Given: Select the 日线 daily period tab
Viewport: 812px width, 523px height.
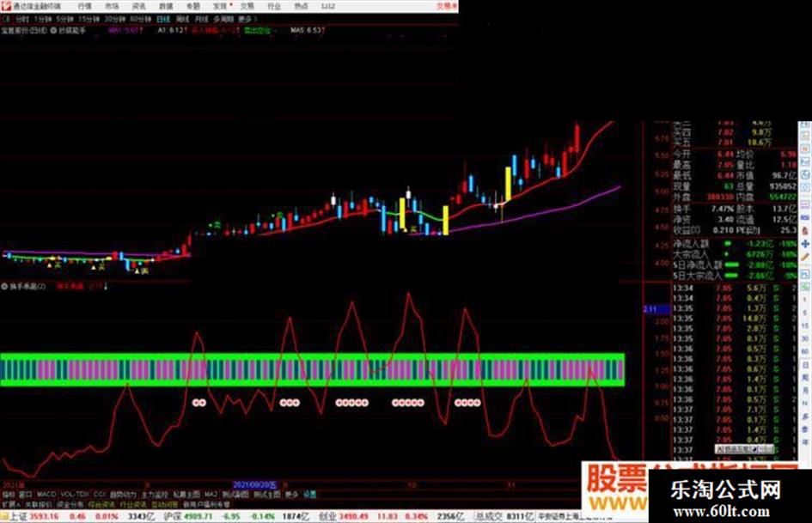Looking at the screenshot, I should (163, 19).
